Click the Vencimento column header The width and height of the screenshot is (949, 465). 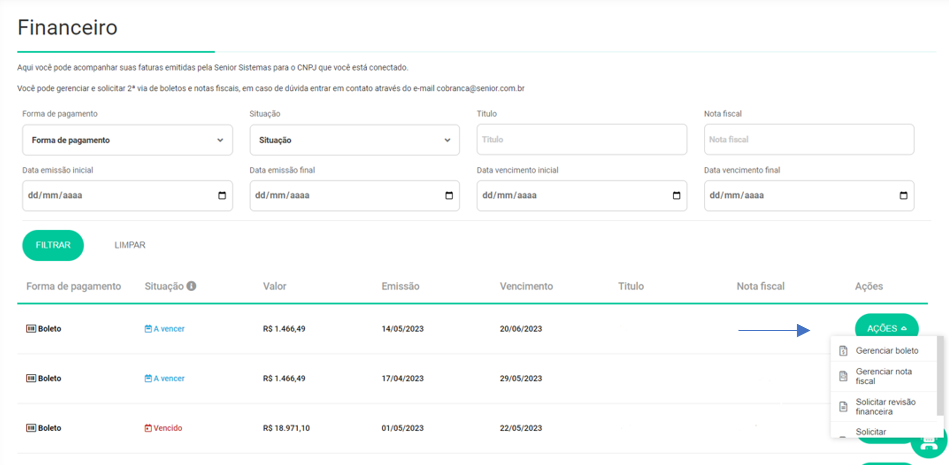[527, 286]
